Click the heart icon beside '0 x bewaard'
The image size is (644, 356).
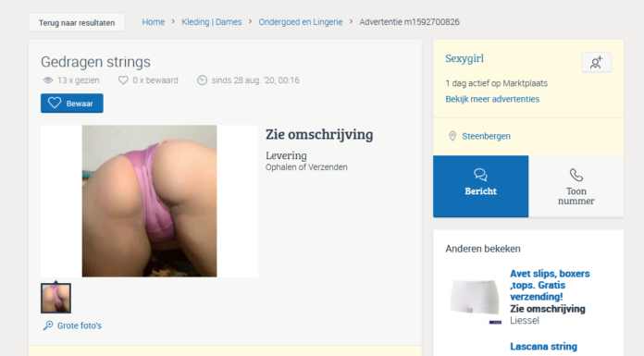(123, 80)
